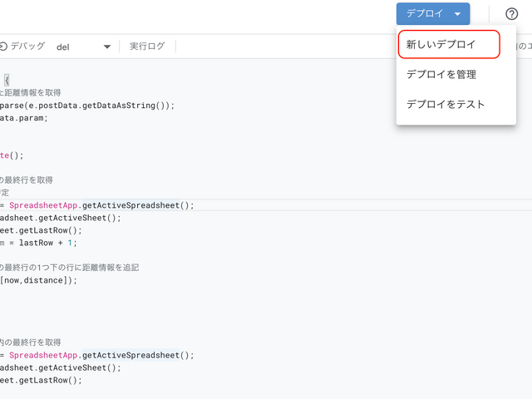
Task: Place cursor on lastRow + 1 line
Action: (42, 243)
